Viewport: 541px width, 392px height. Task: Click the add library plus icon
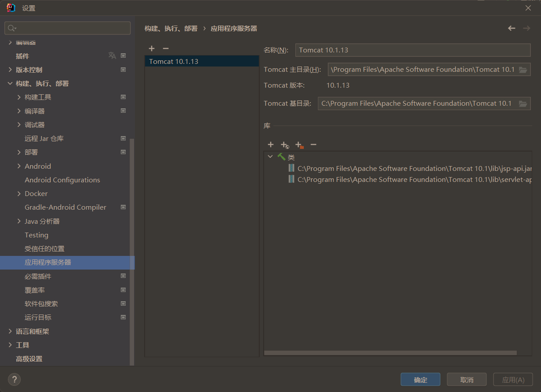pos(271,144)
